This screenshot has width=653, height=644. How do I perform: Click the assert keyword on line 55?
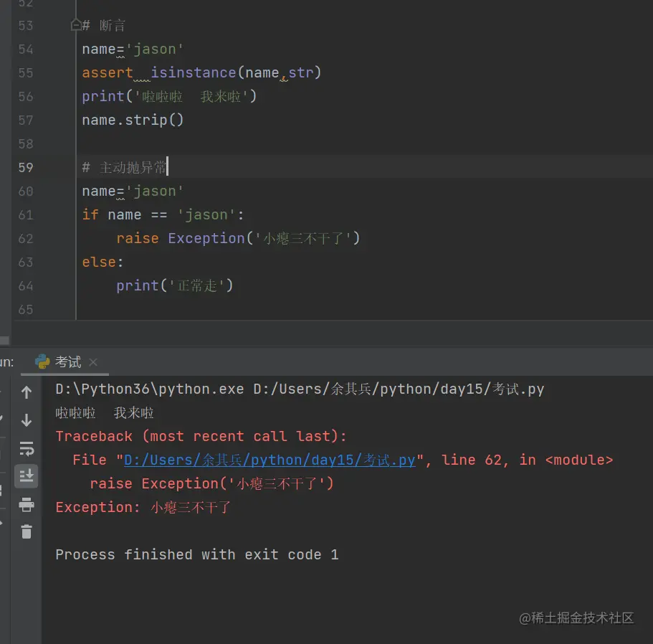[108, 72]
